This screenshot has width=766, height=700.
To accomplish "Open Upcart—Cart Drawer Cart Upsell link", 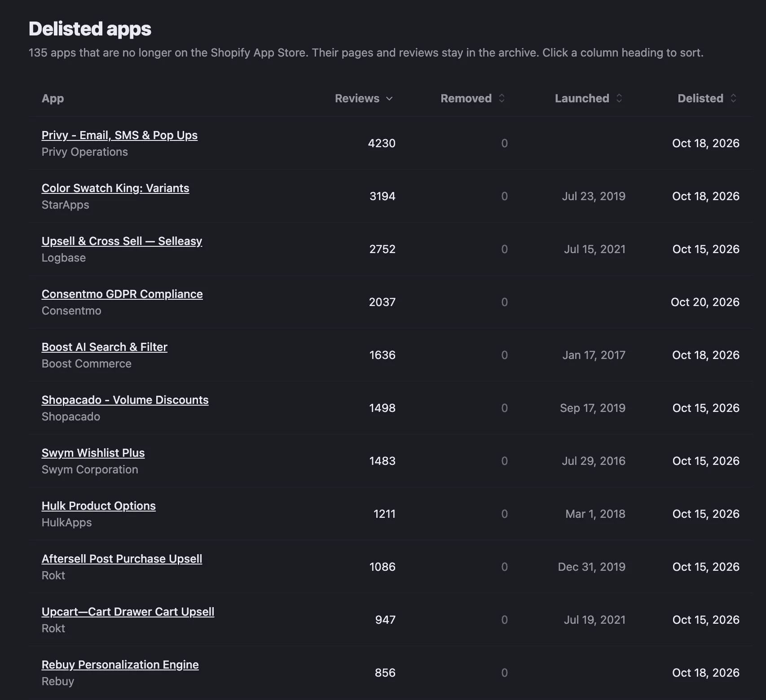I will pyautogui.click(x=128, y=612).
